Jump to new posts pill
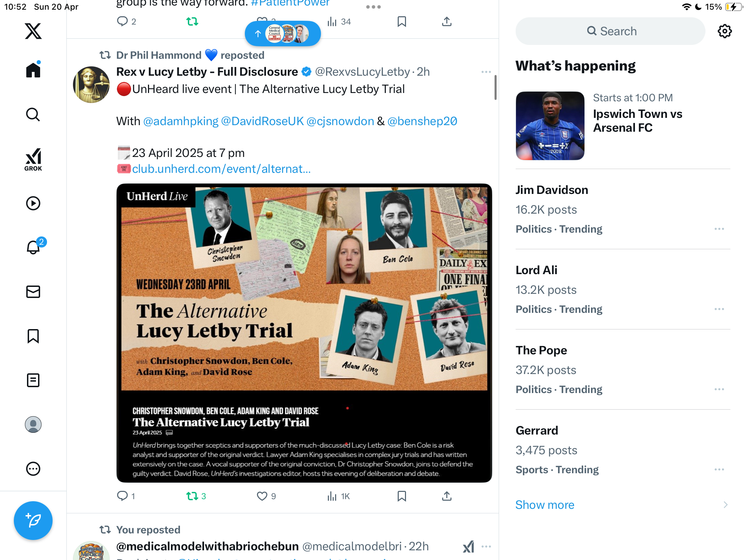Screen dimensions: 747x560 click(283, 34)
